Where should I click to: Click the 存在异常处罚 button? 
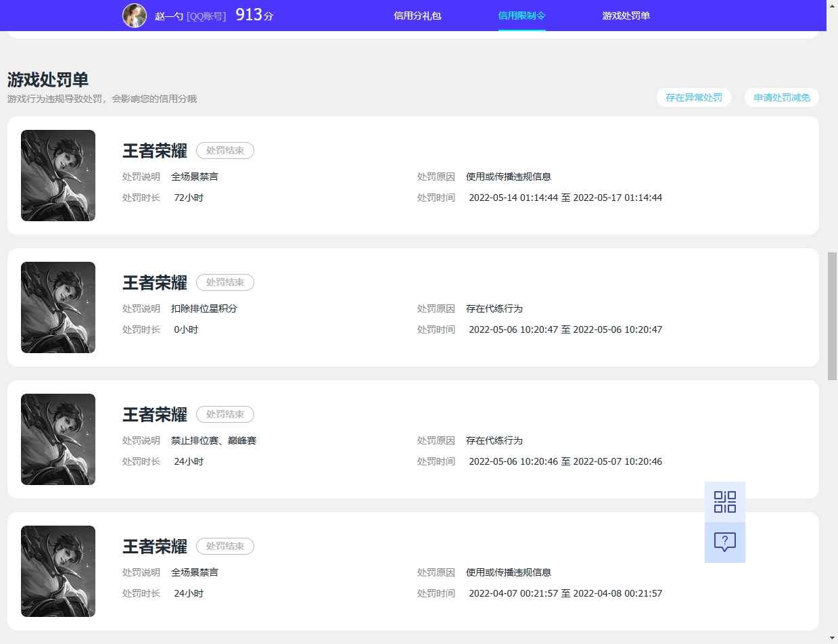[694, 97]
